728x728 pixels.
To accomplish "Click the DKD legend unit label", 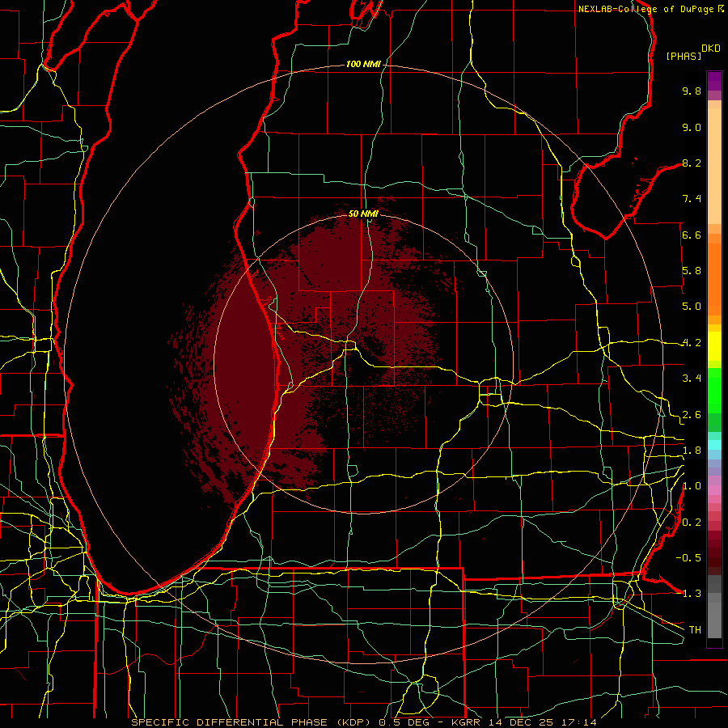I will (x=711, y=49).
